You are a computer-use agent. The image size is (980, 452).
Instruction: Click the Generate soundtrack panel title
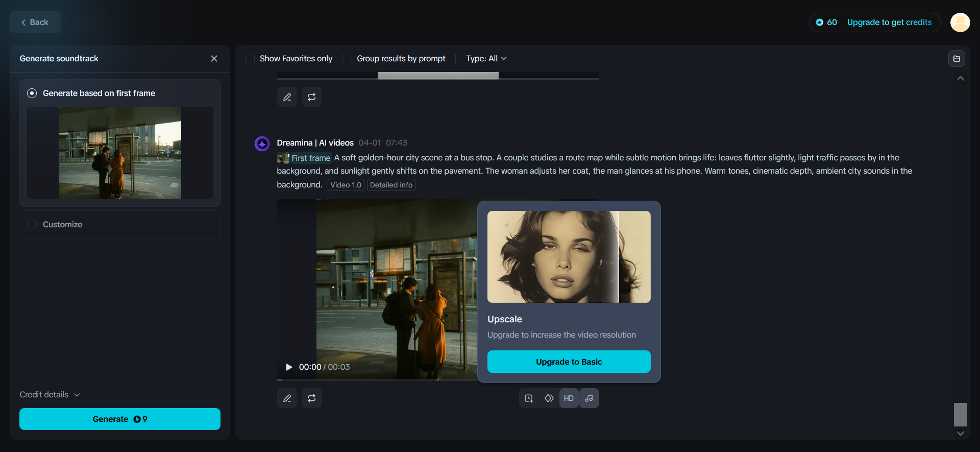pyautogui.click(x=59, y=59)
